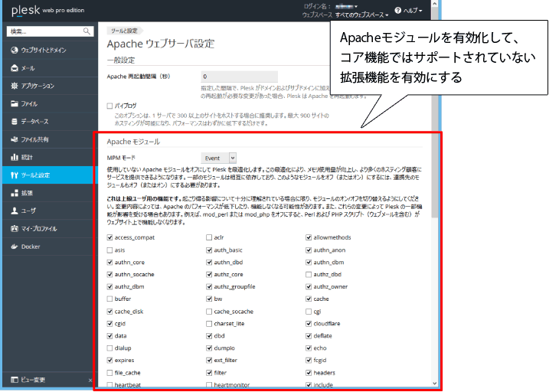Viewport: 559px width, 392px height.
Task: Open the Mail menu item
Action: point(50,67)
